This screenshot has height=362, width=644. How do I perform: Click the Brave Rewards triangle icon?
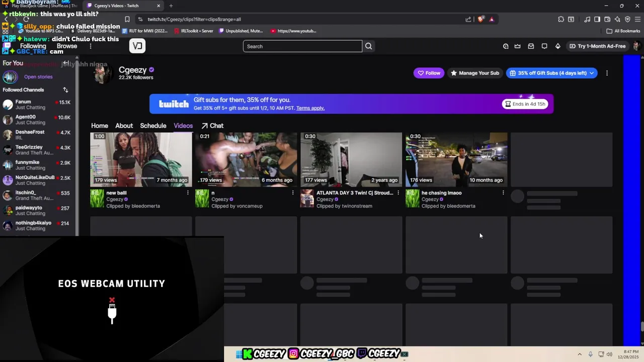(x=492, y=19)
